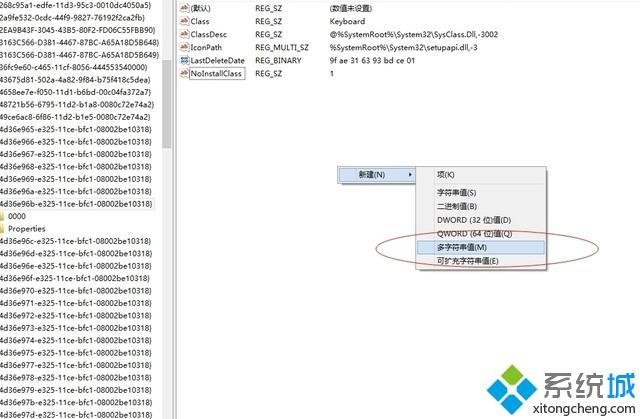Select 字符串值(S) from the submenu
This screenshot has height=419, width=640.
[481, 193]
